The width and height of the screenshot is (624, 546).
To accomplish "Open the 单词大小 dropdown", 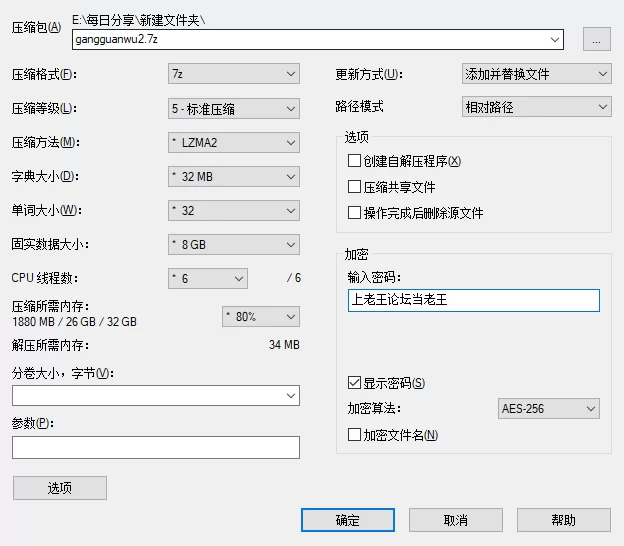I will (x=234, y=211).
